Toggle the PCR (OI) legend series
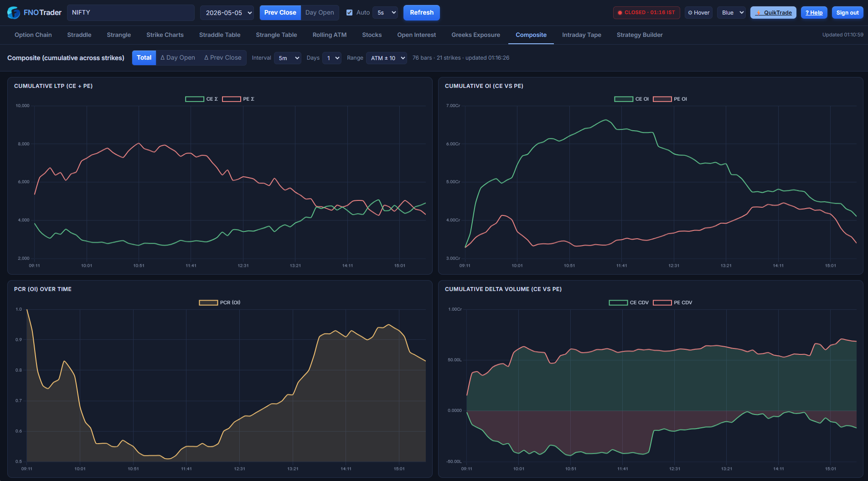The height and width of the screenshot is (481, 868). [220, 302]
